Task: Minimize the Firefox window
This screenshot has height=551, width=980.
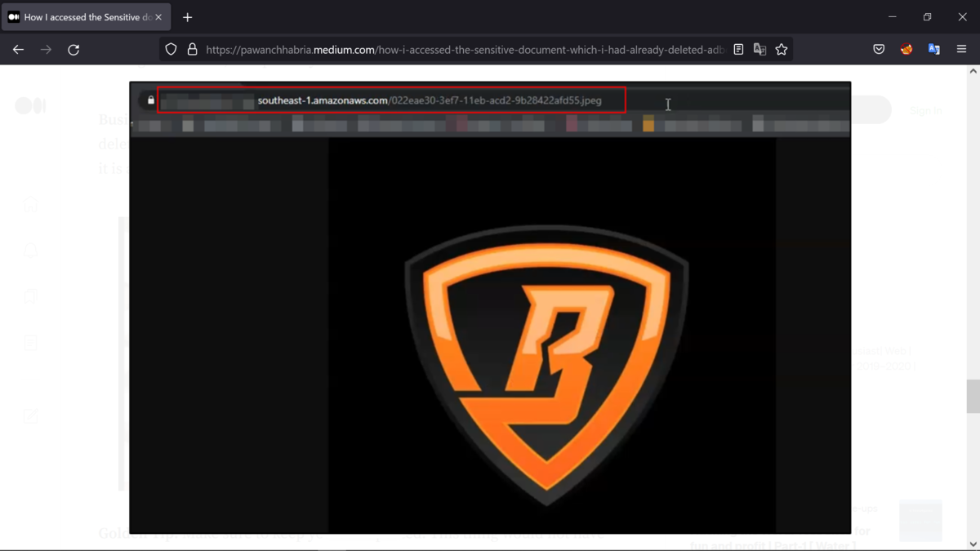Action: 892,17
